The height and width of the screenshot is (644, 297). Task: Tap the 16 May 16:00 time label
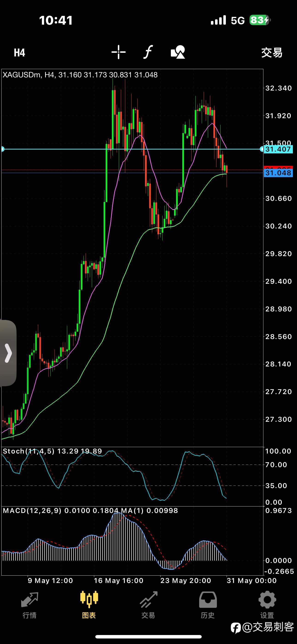point(119,580)
